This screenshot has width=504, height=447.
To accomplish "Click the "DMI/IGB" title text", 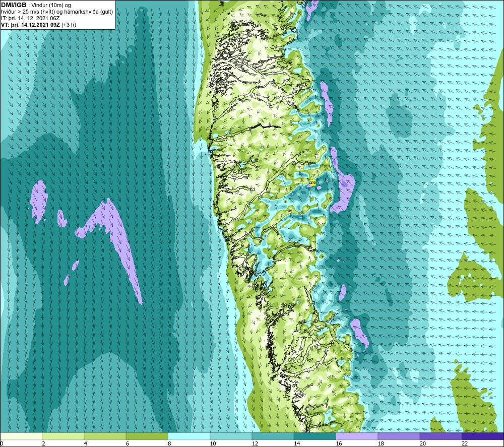I will coord(14,5).
